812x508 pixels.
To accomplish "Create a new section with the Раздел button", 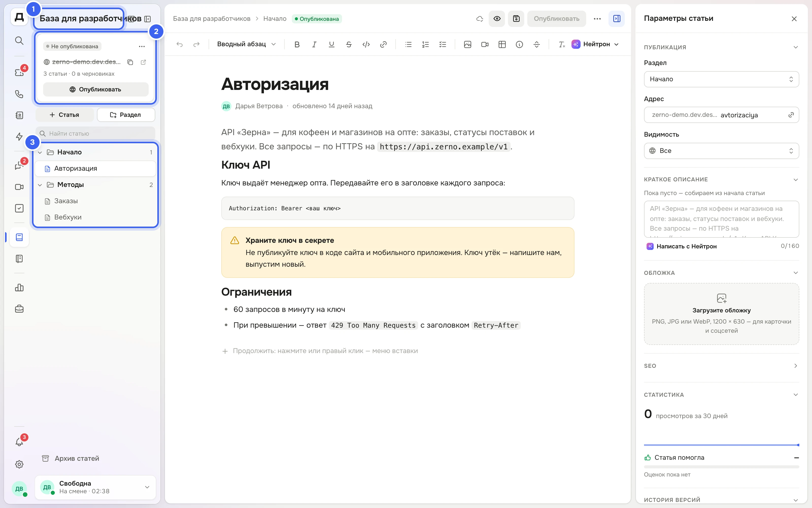I will (126, 115).
